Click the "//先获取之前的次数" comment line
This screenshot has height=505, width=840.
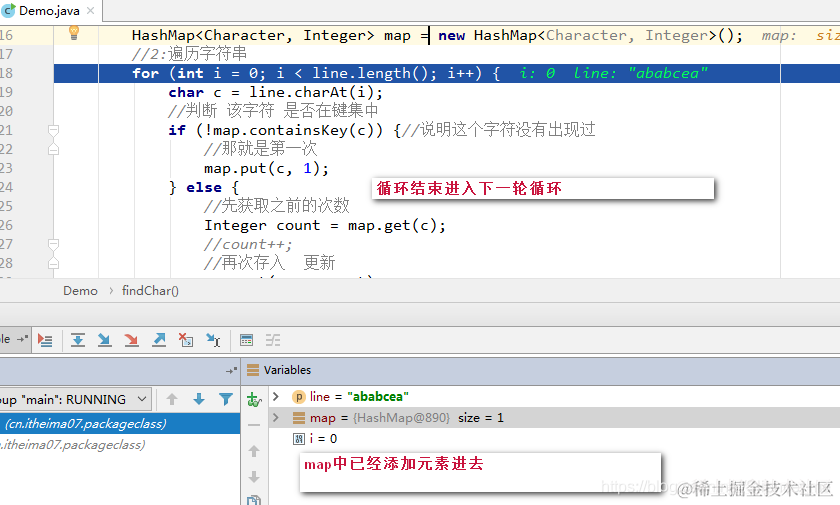276,206
